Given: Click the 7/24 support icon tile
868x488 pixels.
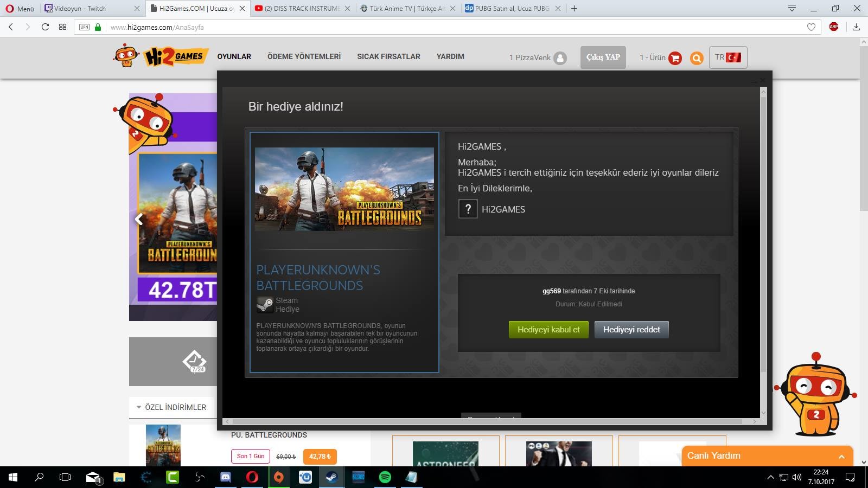Looking at the screenshot, I should click(194, 362).
